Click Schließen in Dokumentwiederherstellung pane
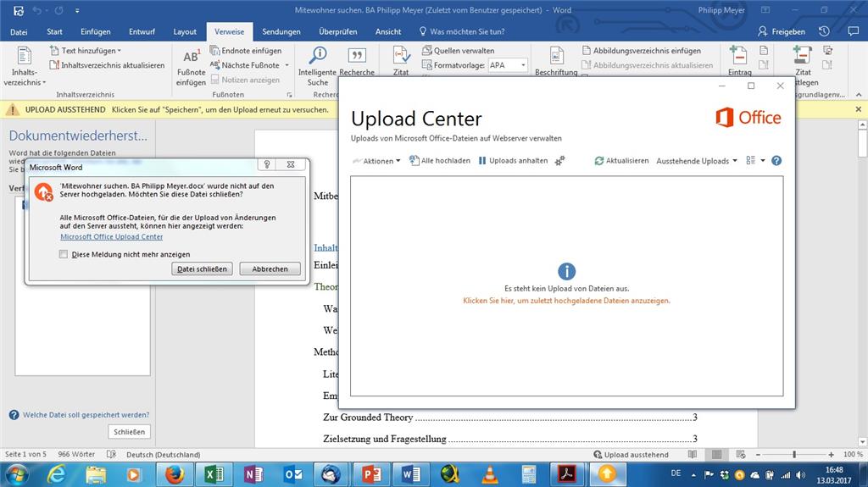The height and width of the screenshot is (487, 868). pos(129,432)
